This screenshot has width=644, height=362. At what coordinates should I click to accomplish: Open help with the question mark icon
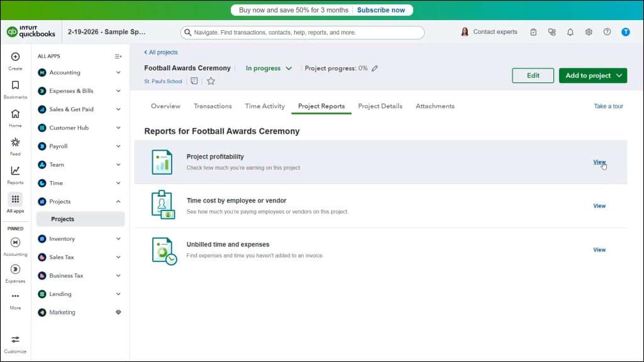(607, 31)
